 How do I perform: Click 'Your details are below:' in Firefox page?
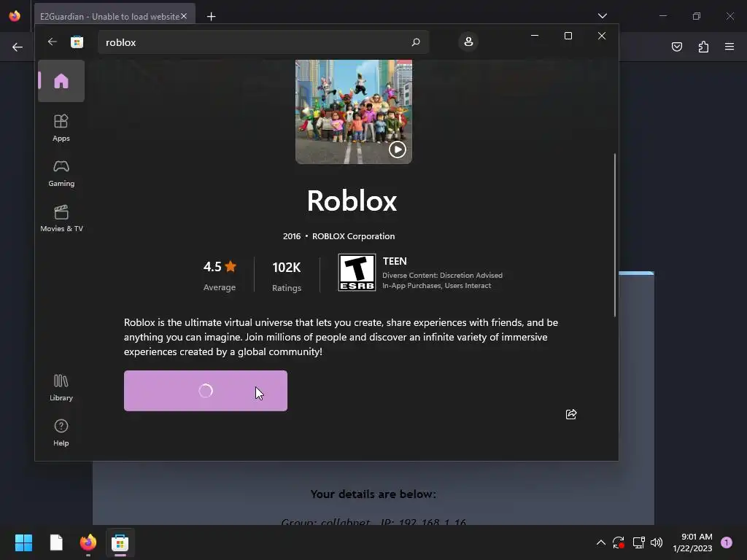[373, 494]
